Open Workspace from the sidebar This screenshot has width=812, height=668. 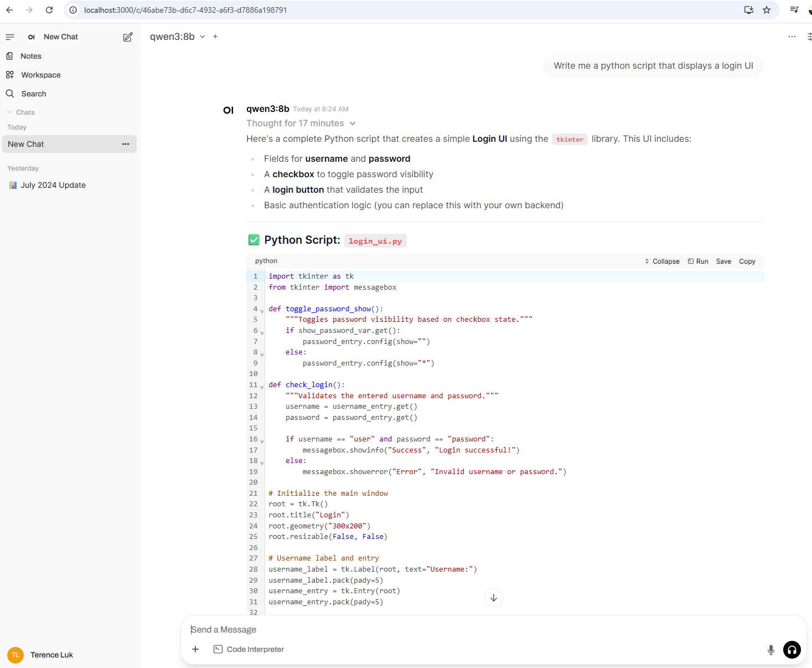click(40, 75)
